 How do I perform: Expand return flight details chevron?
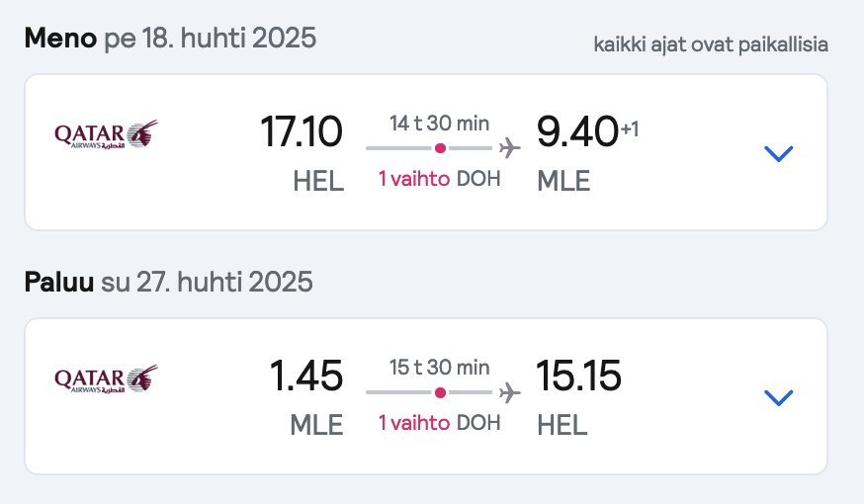[779, 397]
